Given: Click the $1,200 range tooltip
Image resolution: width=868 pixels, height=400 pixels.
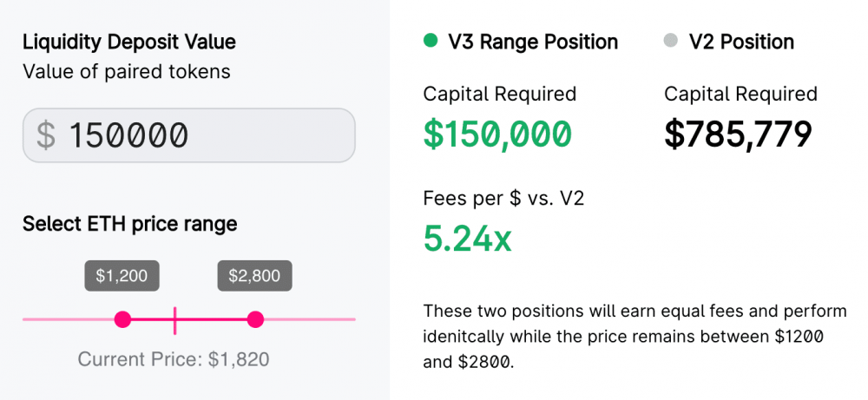Looking at the screenshot, I should pyautogui.click(x=122, y=276).
